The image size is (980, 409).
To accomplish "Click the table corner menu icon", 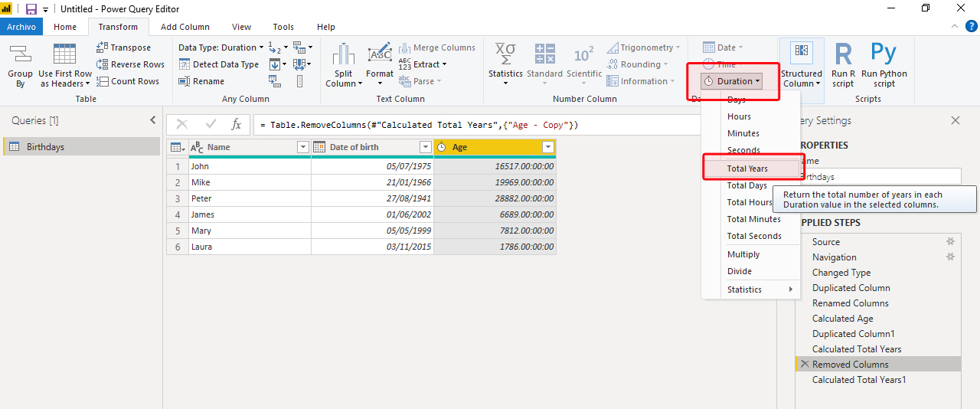I will pyautogui.click(x=178, y=147).
